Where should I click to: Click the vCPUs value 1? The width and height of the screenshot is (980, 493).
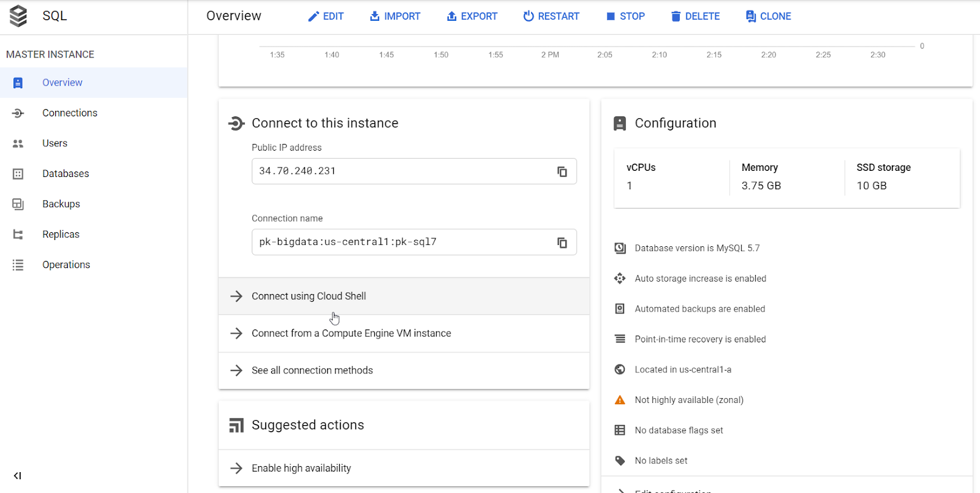click(630, 186)
